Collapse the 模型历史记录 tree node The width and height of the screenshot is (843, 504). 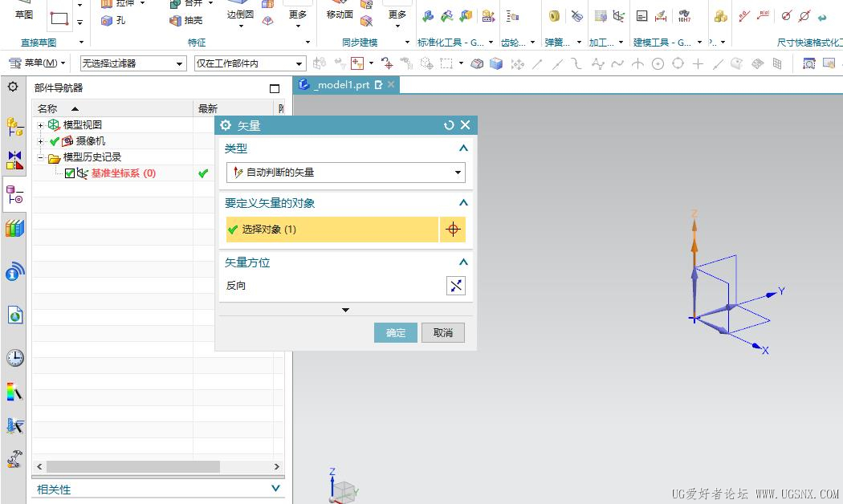coord(40,157)
